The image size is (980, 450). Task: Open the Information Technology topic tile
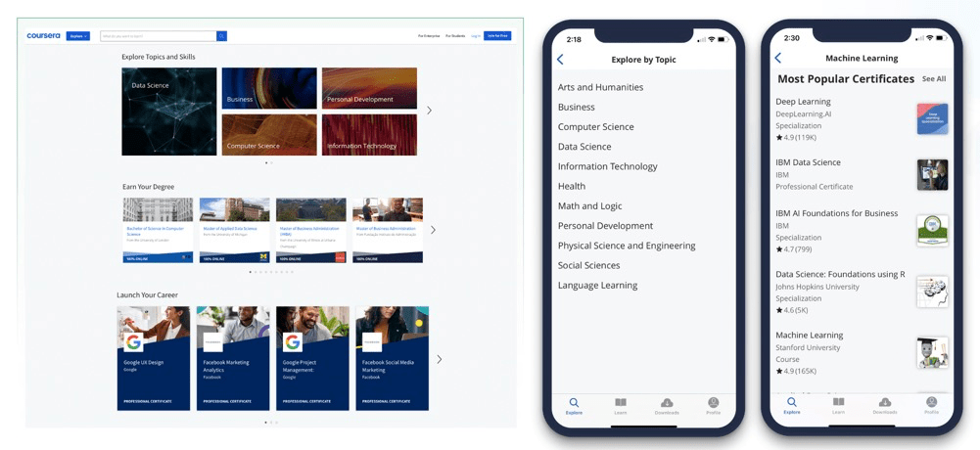coord(369,135)
